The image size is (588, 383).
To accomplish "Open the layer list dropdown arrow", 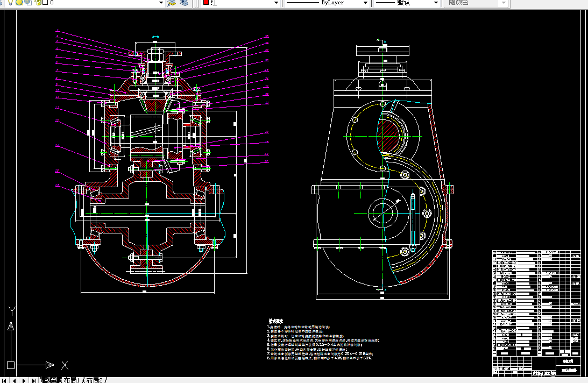I will coord(161,3).
